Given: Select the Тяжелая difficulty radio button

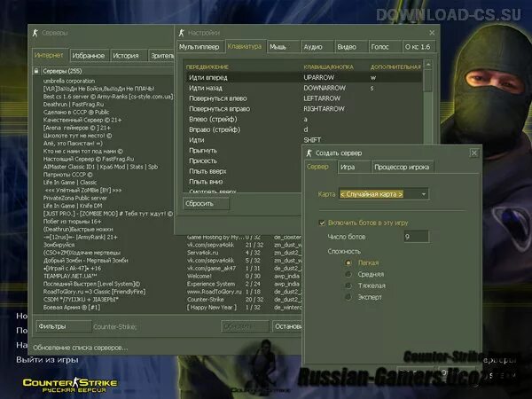Looking at the screenshot, I should [348, 286].
